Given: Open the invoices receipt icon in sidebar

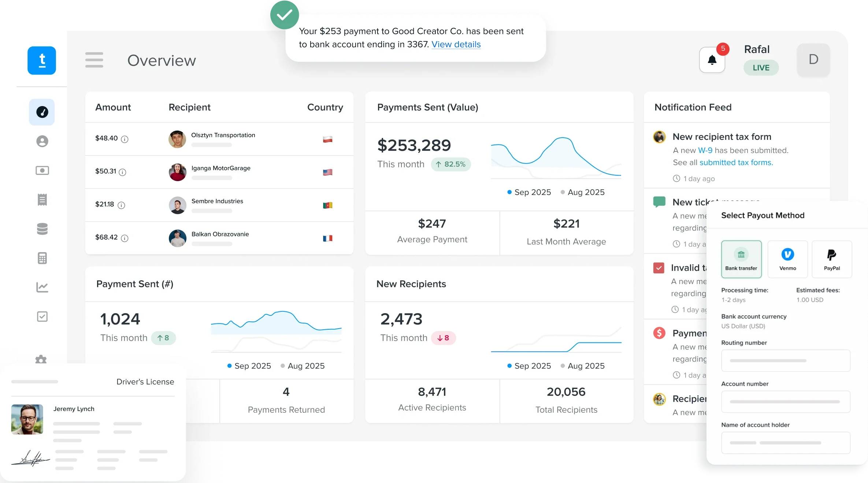Looking at the screenshot, I should (x=42, y=199).
